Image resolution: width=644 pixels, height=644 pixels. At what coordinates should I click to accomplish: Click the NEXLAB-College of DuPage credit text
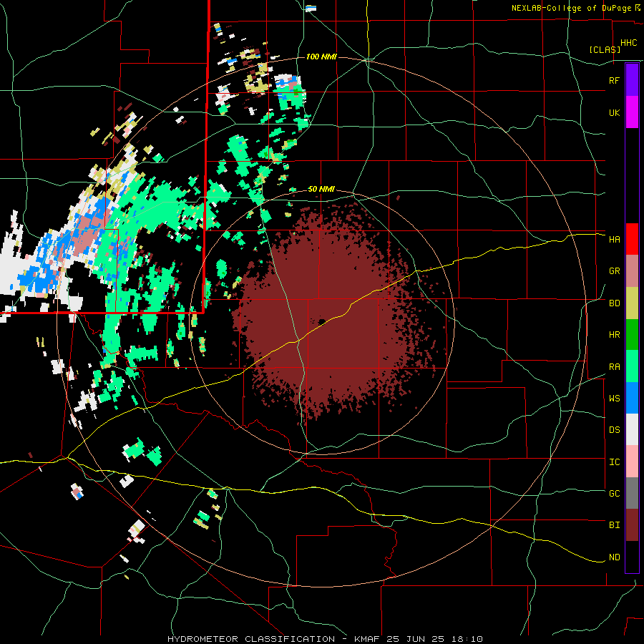[x=571, y=8]
